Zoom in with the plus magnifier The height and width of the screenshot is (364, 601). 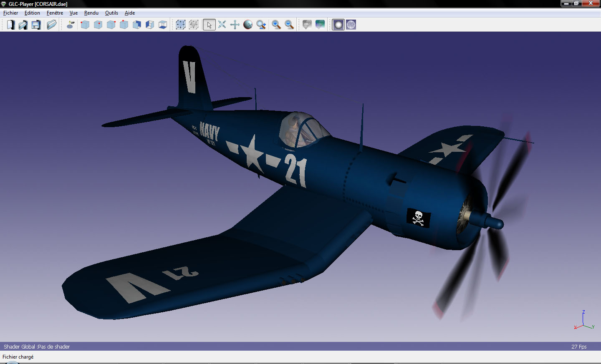(276, 25)
